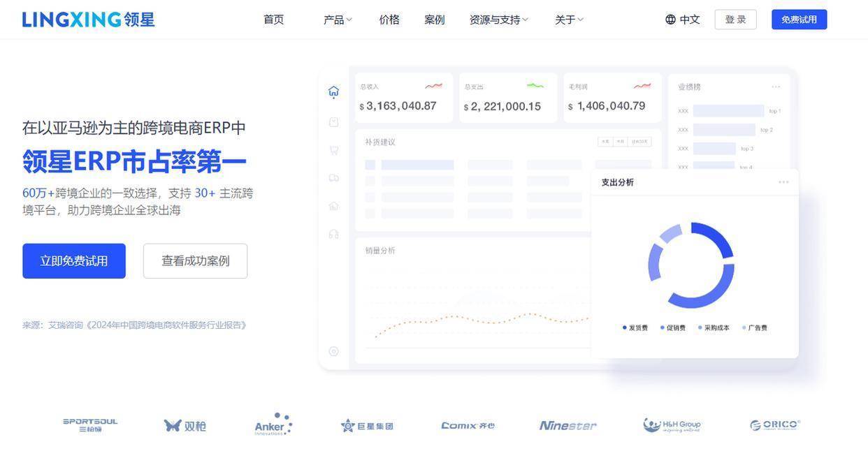Expand the 资源与支持 dropdown menu
This screenshot has height=465, width=868.
tap(498, 20)
